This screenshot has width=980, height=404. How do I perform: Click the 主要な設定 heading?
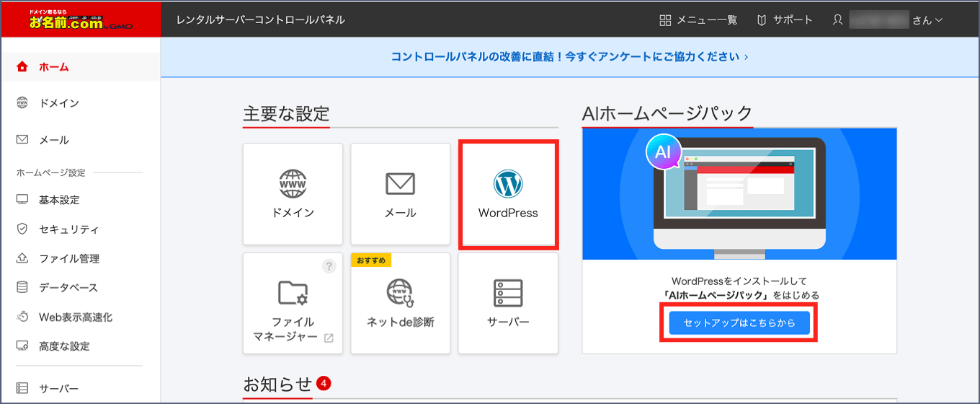pyautogui.click(x=286, y=113)
